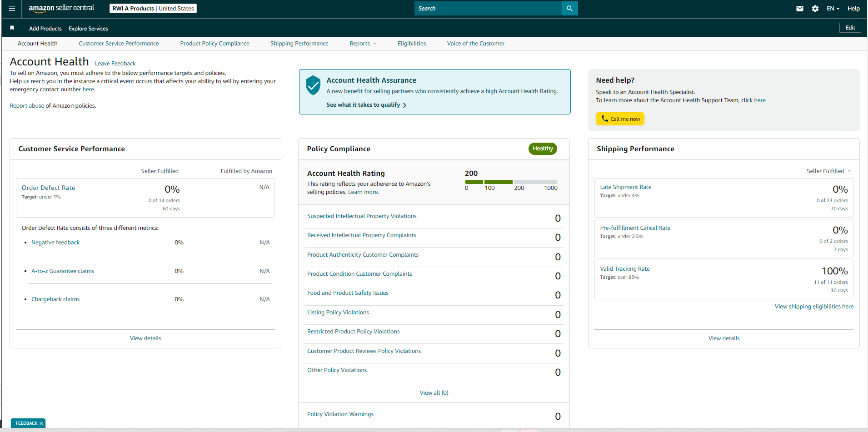Viewport: 868px width, 432px height.
Task: Open the settings gear icon
Action: pos(815,9)
